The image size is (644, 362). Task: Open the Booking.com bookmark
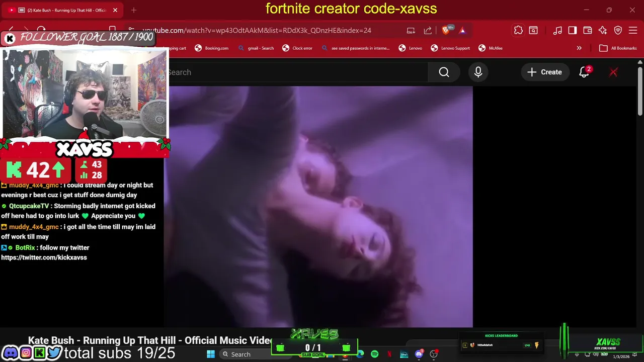(x=212, y=48)
